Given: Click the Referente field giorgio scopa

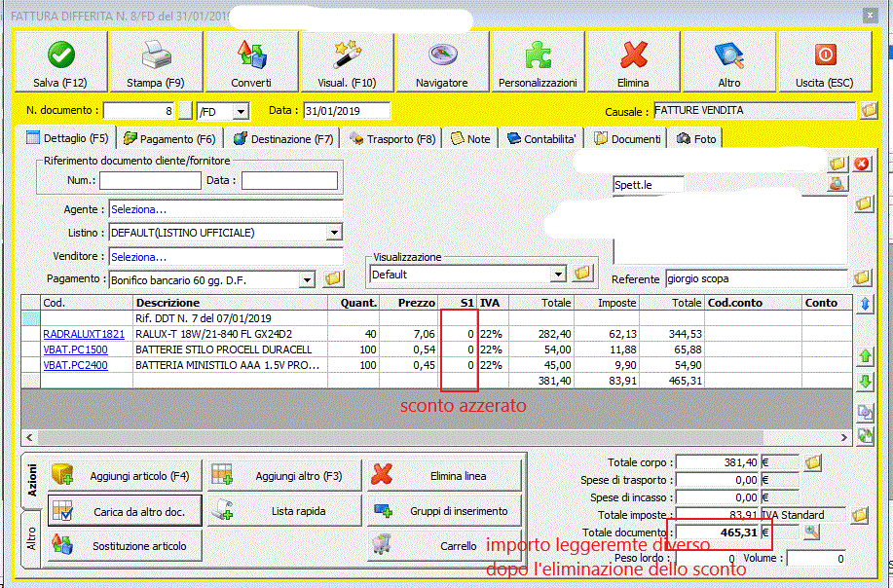Looking at the screenshot, I should click(x=757, y=278).
